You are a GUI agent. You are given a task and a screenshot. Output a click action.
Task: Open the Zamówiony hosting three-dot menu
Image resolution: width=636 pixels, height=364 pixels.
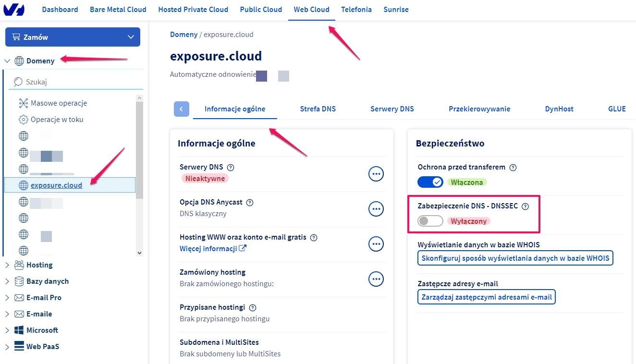point(376,279)
